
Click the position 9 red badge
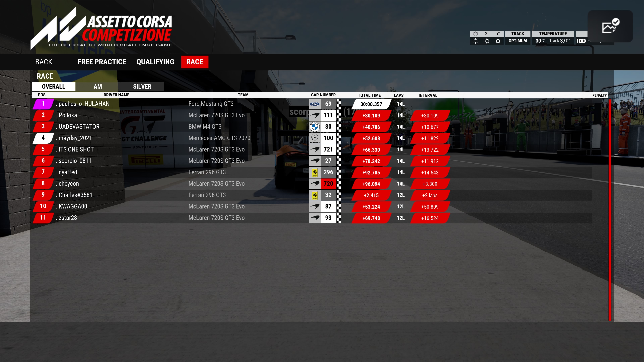click(x=43, y=195)
